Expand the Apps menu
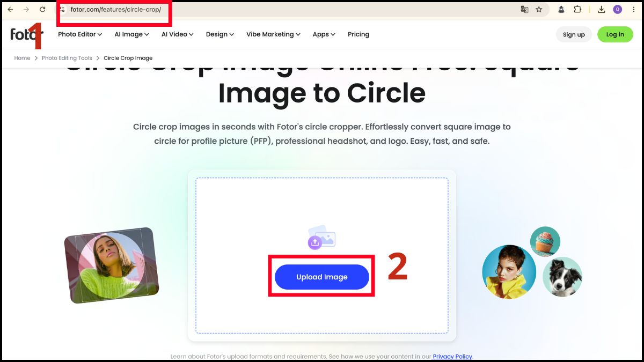The image size is (644, 362). click(x=324, y=34)
